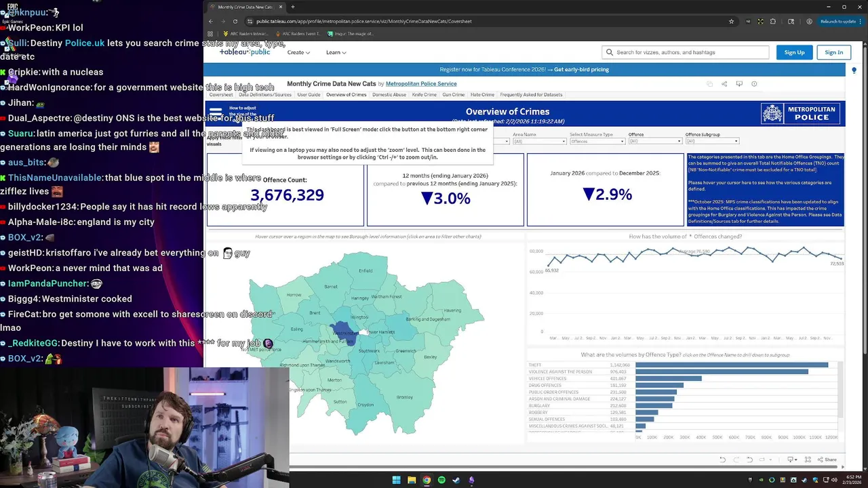This screenshot has width=868, height=488.
Task: Click the offence type chart vertical scrollbar
Action: pos(842,390)
